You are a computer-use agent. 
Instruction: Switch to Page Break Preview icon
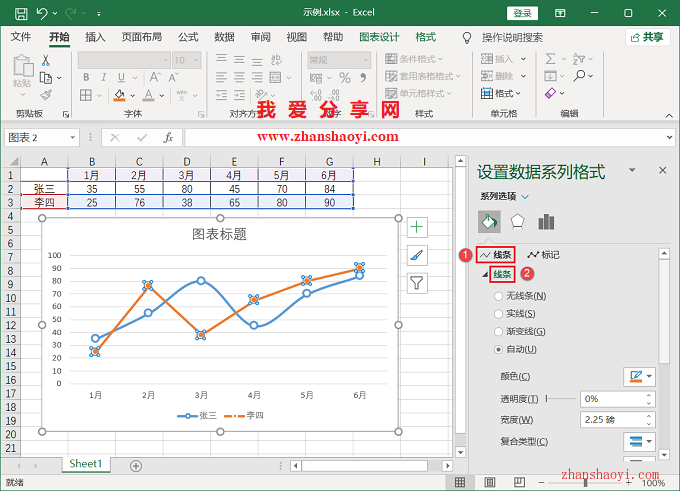(x=519, y=482)
